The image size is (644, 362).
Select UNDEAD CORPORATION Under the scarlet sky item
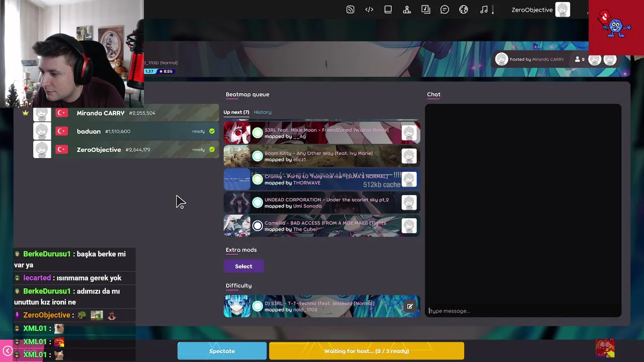321,203
